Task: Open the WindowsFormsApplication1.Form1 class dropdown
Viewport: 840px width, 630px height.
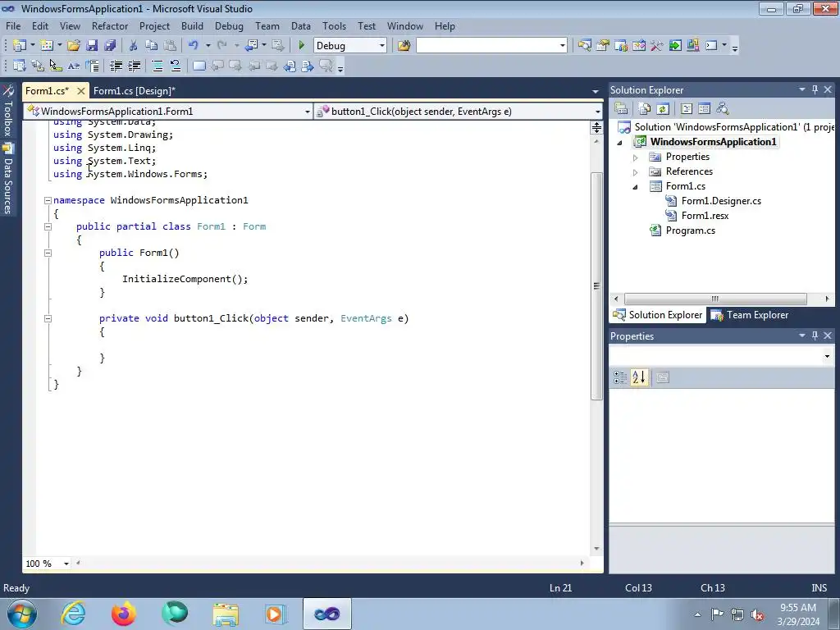Action: (307, 112)
